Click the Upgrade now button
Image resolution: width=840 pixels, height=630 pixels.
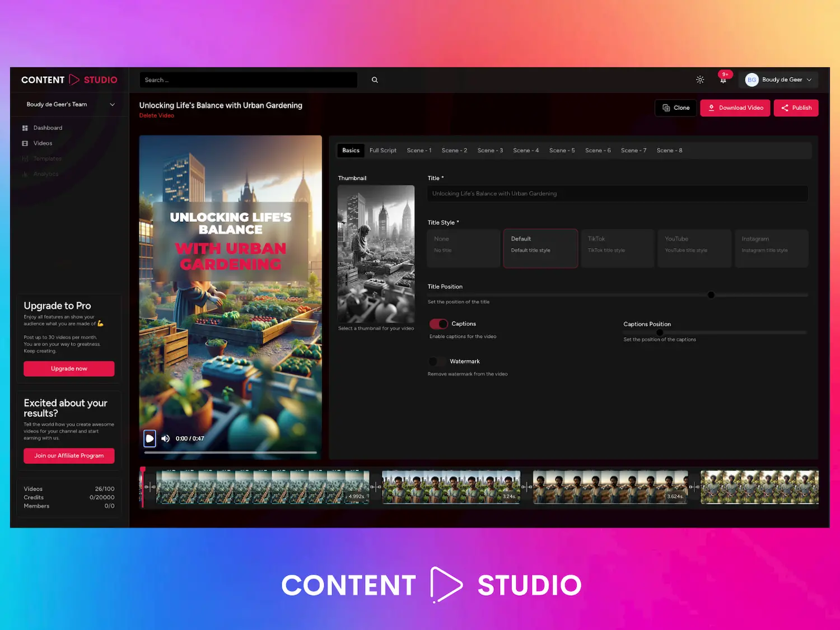[x=68, y=368]
